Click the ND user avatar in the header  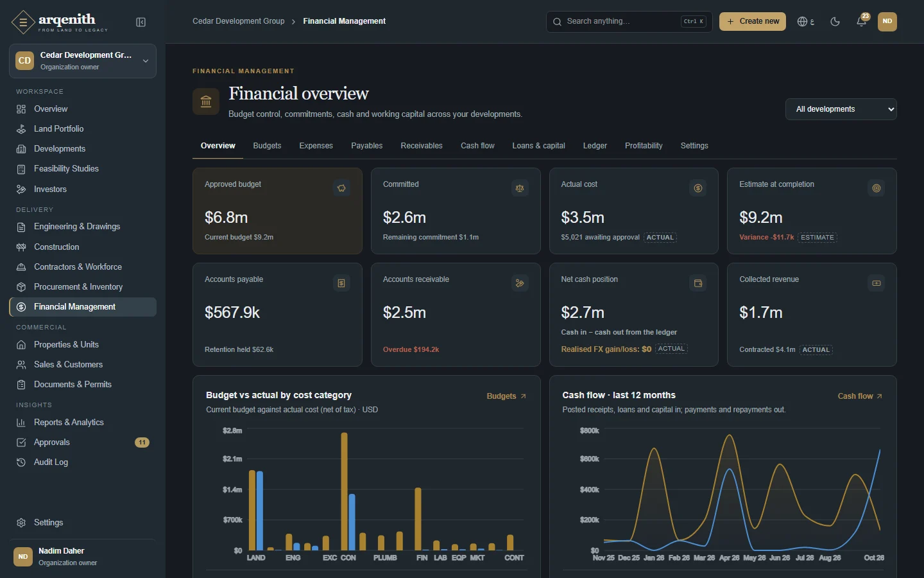887,21
